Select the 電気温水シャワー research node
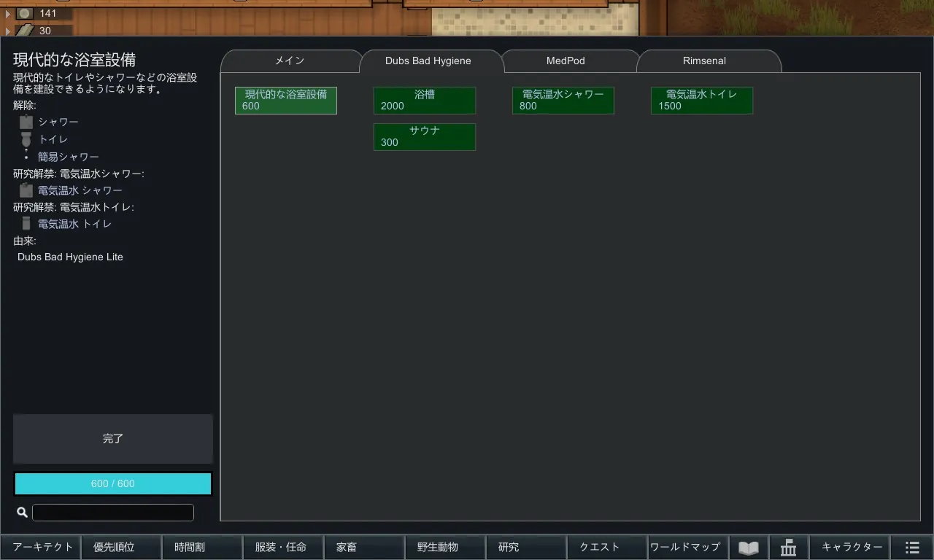This screenshot has width=934, height=560. tap(563, 101)
